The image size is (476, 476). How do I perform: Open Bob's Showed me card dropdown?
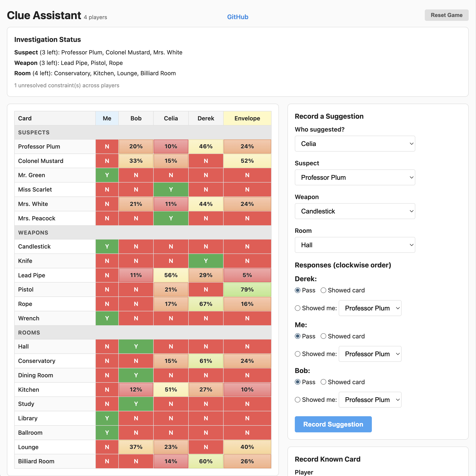pyautogui.click(x=369, y=400)
